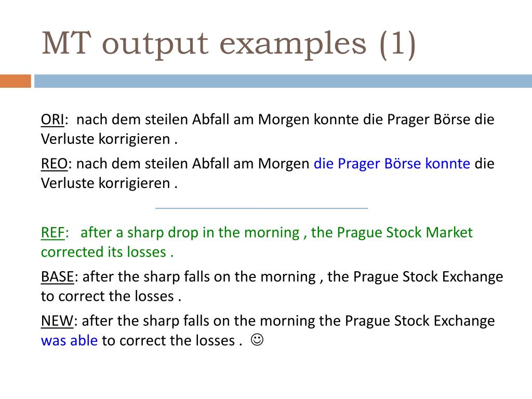The width and height of the screenshot is (532, 399).
Task: Click the green REF label
Action: 52,233
